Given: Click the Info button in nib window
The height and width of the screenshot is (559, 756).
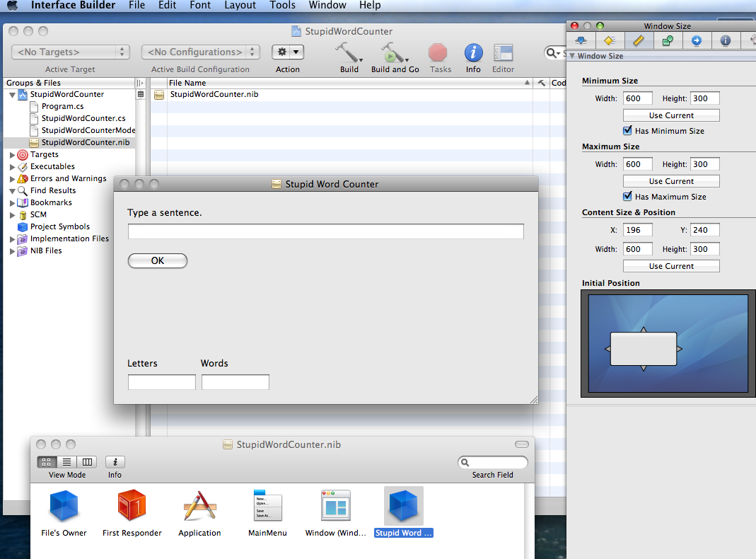Looking at the screenshot, I should [115, 462].
